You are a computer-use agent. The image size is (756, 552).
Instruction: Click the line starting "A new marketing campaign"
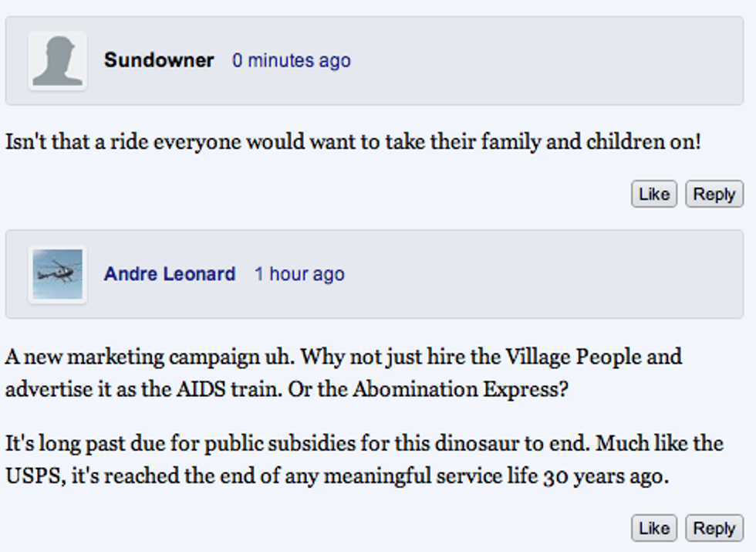click(343, 357)
